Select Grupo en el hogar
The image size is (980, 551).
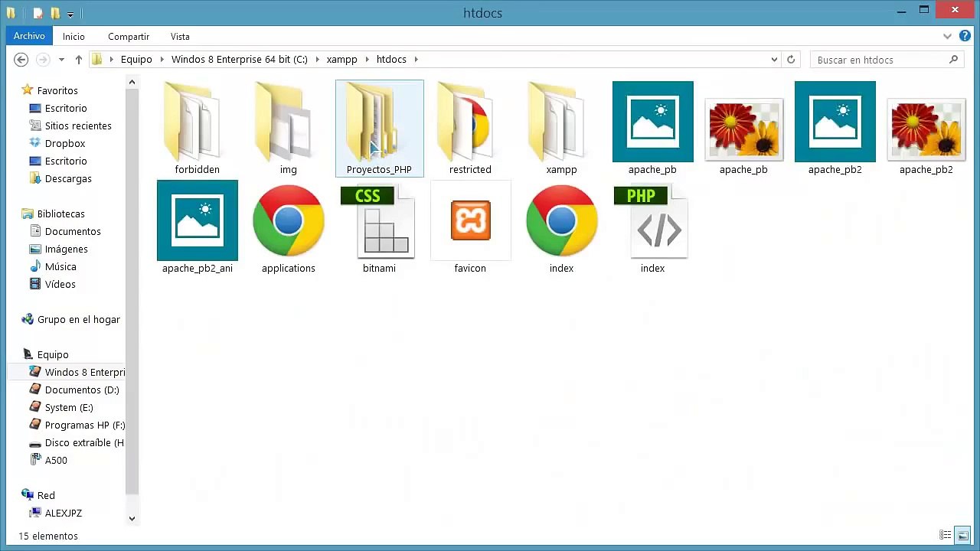coord(78,319)
